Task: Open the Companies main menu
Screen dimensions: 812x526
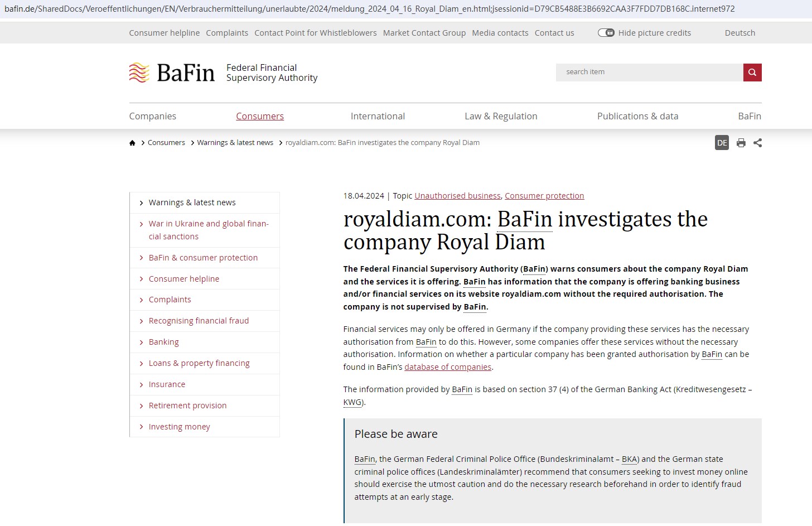Action: [x=153, y=116]
